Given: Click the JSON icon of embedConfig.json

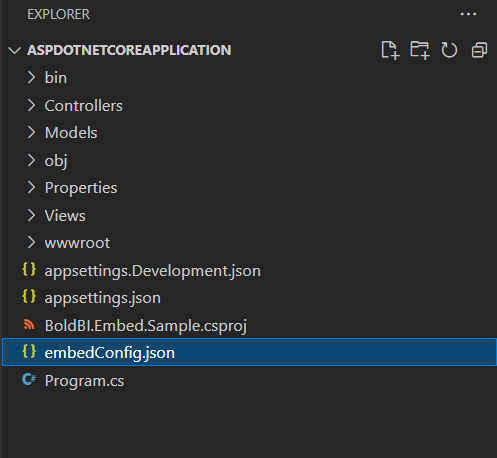Looking at the screenshot, I should click(x=29, y=351).
